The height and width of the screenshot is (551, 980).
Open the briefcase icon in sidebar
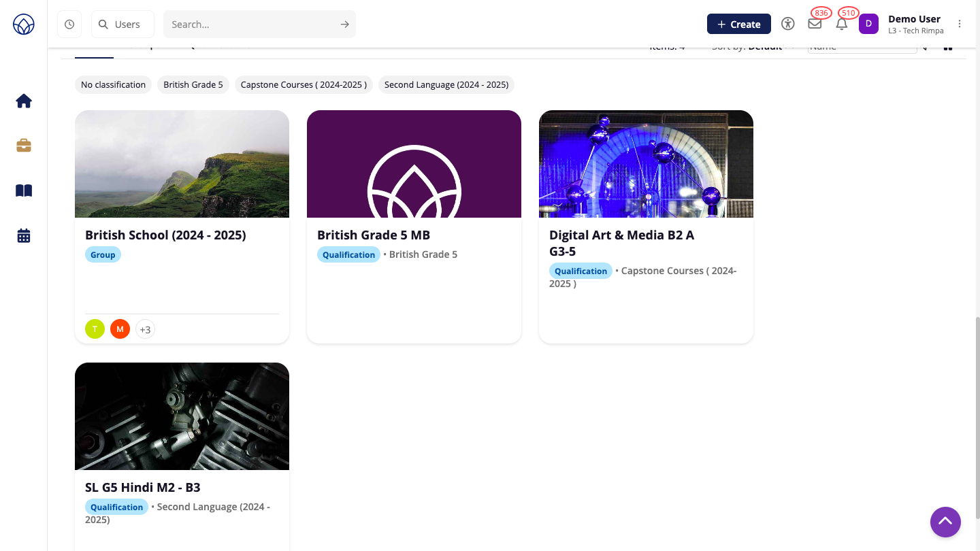pyautogui.click(x=24, y=146)
